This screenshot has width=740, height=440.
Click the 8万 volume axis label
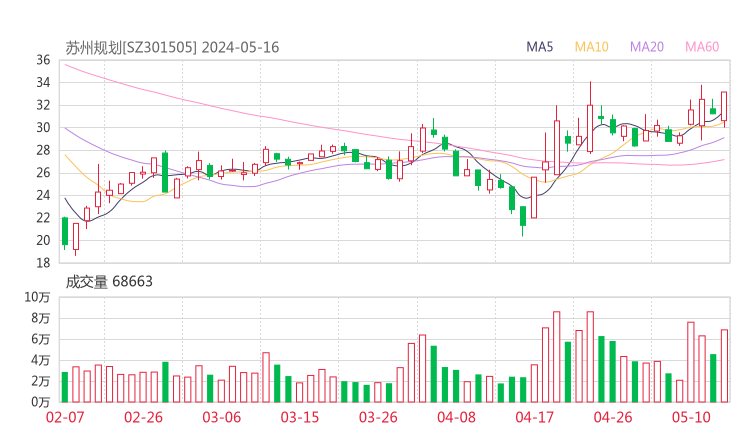coord(41,318)
